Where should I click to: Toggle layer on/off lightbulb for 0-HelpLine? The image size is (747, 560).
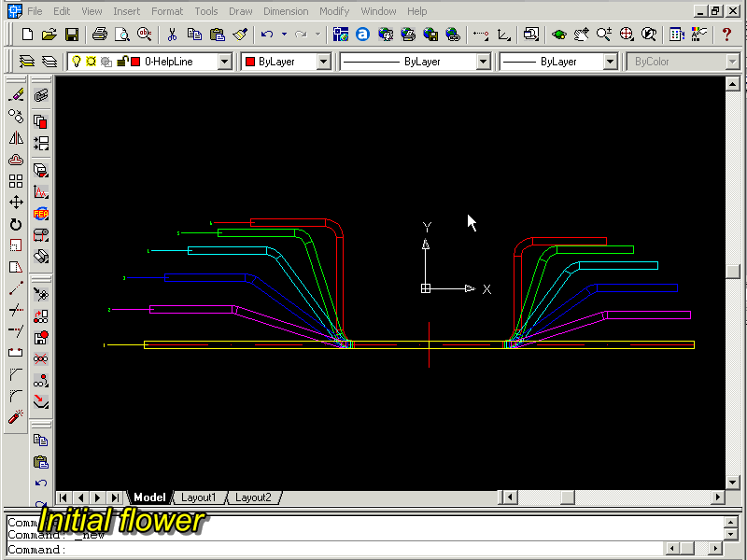tap(77, 62)
